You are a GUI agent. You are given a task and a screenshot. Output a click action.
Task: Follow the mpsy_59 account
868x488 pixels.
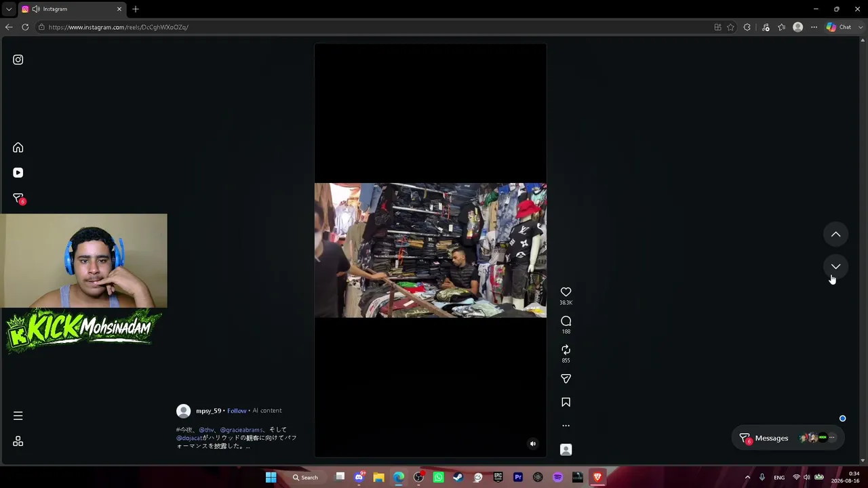(237, 411)
